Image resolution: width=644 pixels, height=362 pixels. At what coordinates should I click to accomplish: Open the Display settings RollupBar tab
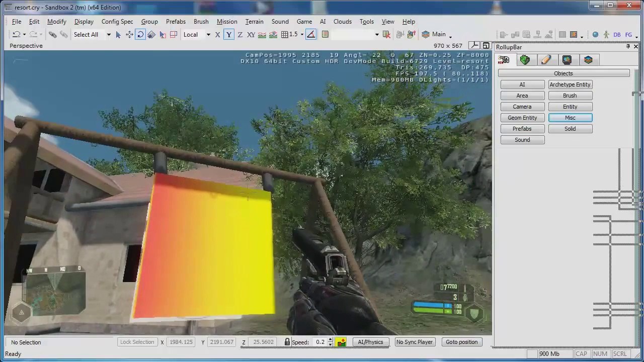567,60
